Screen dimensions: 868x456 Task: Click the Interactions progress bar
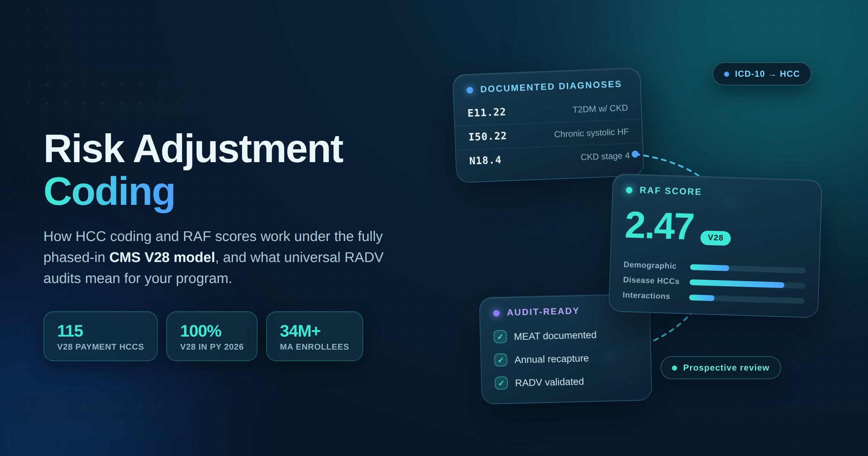pyautogui.click(x=747, y=299)
